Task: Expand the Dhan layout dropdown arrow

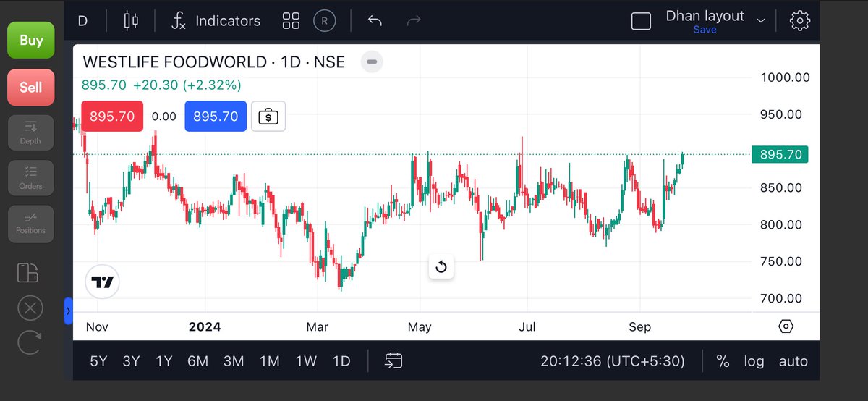Action: (x=761, y=20)
